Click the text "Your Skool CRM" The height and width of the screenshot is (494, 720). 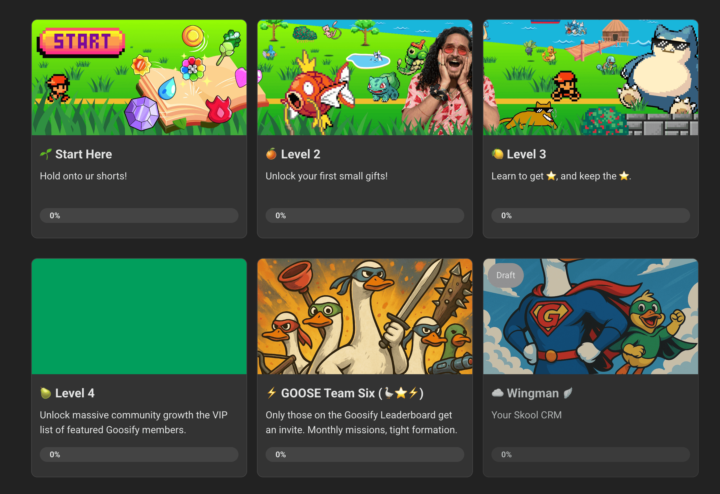526,415
